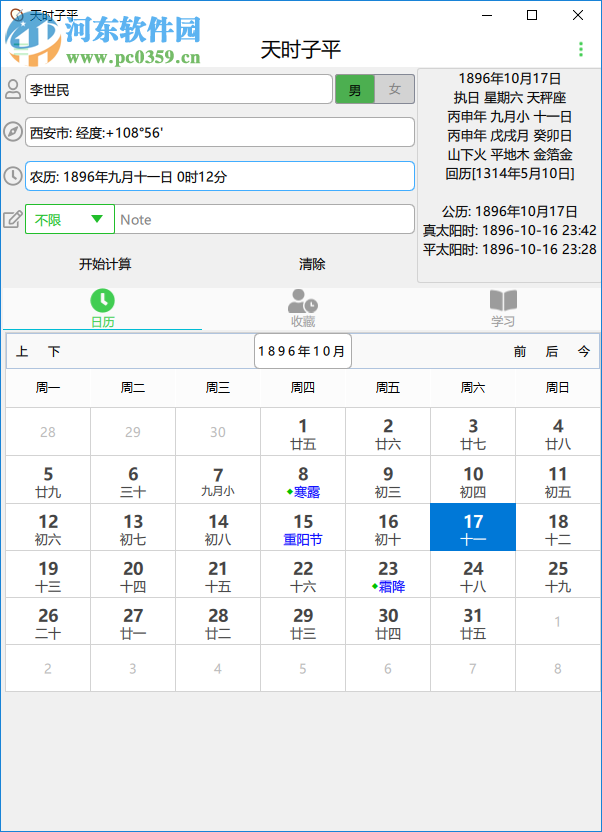Select October 19 十三 date
The image size is (602, 832).
pos(48,575)
